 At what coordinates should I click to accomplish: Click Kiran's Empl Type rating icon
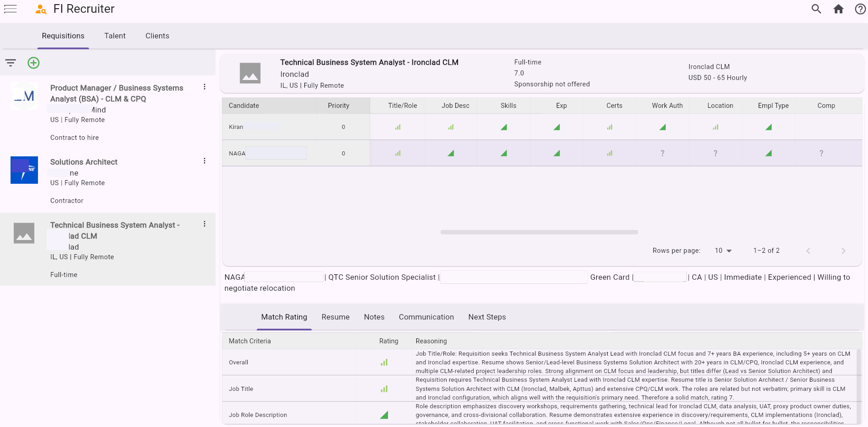pos(769,127)
